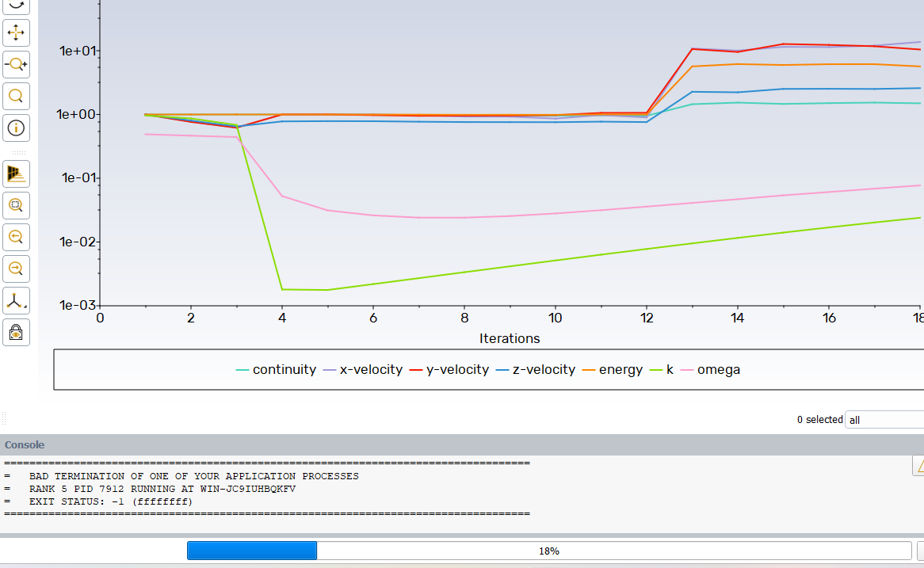Viewport: 924px width, 568px height.
Task: Click the console panel resize grip
Action: [x=3, y=419]
